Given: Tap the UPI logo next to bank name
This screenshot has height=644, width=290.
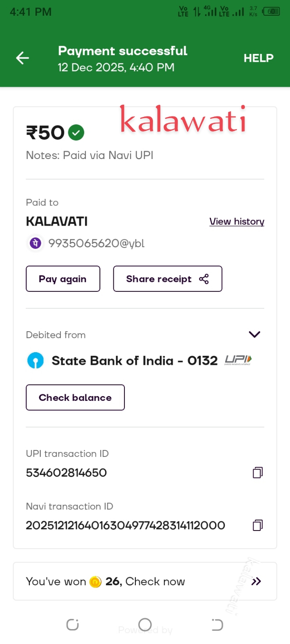Looking at the screenshot, I should tap(238, 360).
